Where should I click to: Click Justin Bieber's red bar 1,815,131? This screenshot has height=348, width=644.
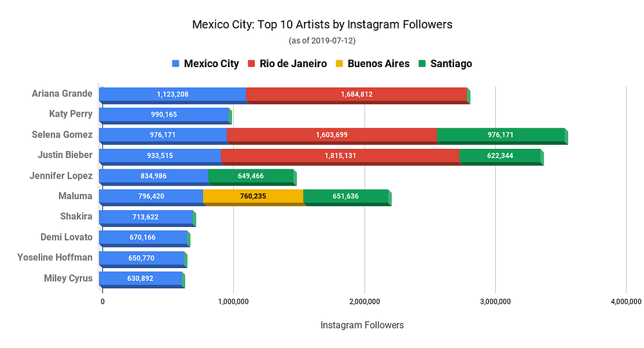pyautogui.click(x=340, y=156)
